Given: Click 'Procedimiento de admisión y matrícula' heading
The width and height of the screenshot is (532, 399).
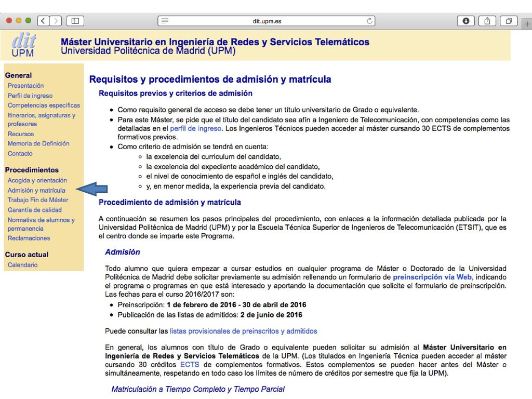Looking at the screenshot, I should pyautogui.click(x=170, y=202).
